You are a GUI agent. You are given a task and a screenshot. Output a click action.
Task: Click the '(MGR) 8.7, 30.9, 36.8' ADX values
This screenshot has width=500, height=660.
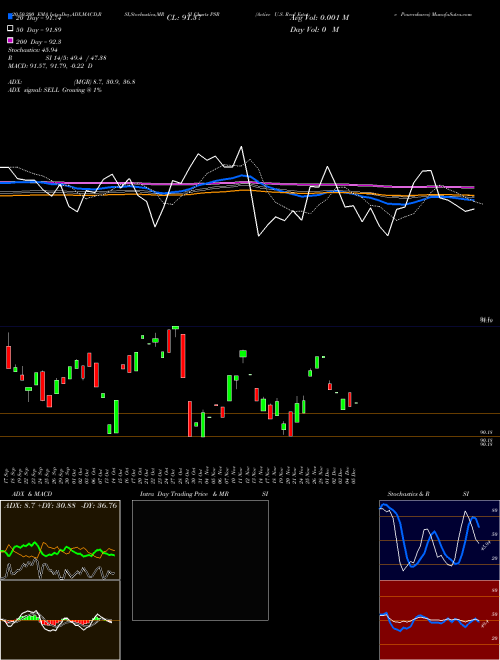104,82
